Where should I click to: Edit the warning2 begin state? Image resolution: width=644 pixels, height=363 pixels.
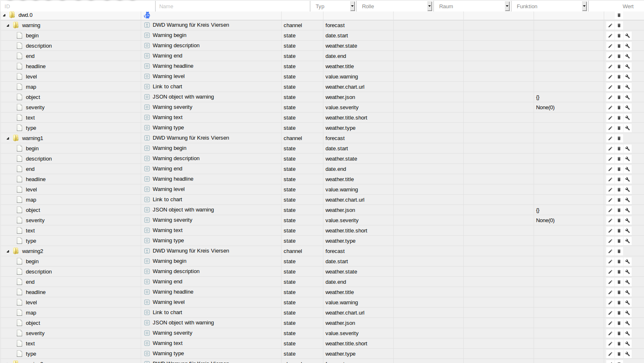pyautogui.click(x=610, y=262)
